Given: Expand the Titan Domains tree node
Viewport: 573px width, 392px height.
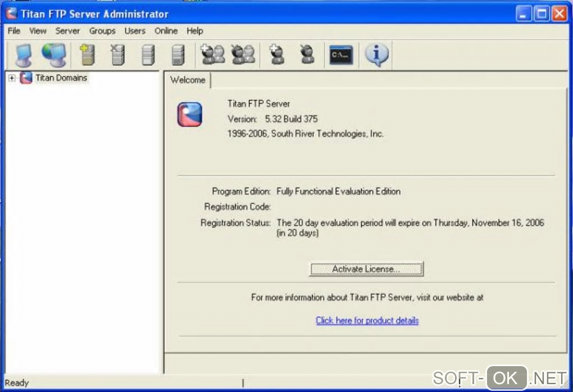Looking at the screenshot, I should pyautogui.click(x=12, y=78).
